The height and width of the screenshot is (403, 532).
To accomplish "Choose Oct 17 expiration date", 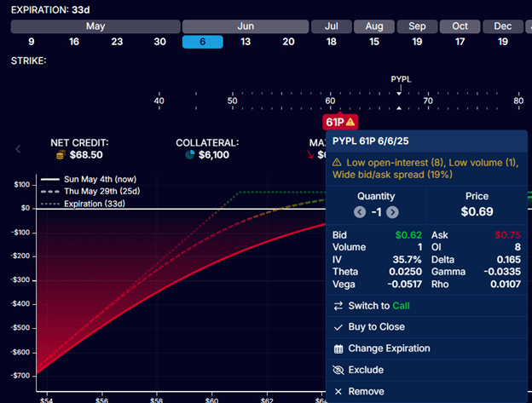I will point(460,42).
